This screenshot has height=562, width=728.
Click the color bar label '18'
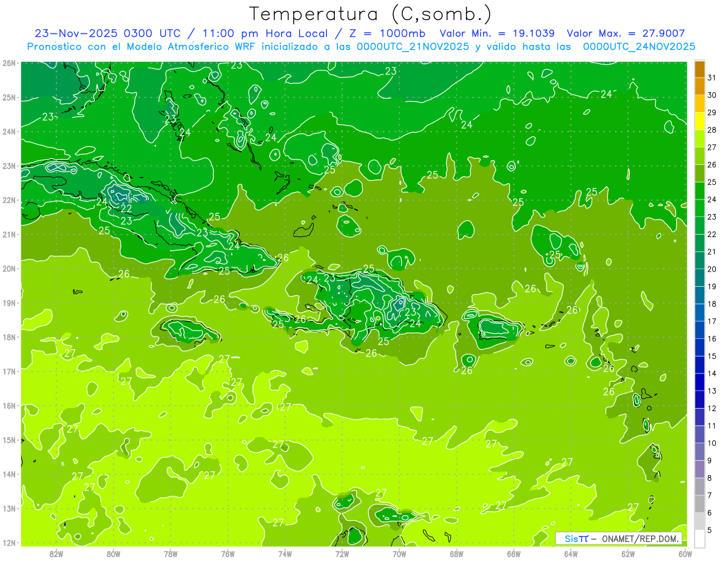712,304
